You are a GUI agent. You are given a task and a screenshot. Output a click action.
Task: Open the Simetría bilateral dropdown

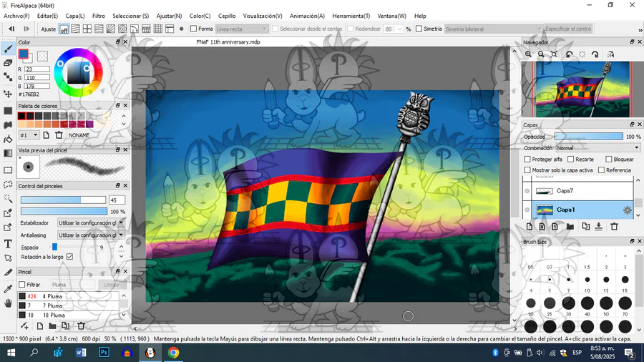[493, 29]
